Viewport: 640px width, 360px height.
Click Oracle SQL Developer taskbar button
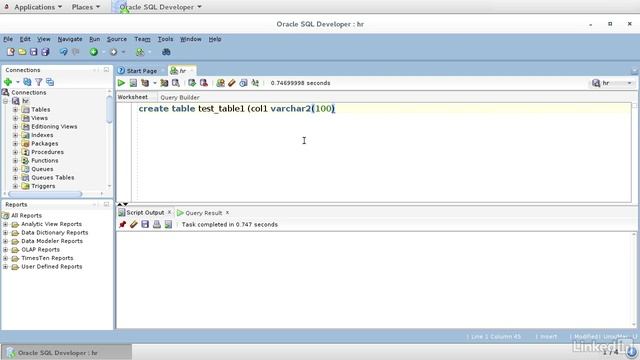(67, 353)
